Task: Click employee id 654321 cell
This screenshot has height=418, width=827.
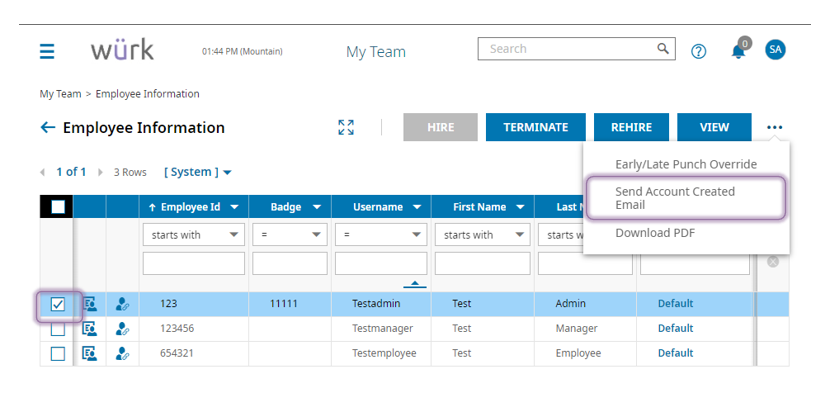Action: coord(177,353)
